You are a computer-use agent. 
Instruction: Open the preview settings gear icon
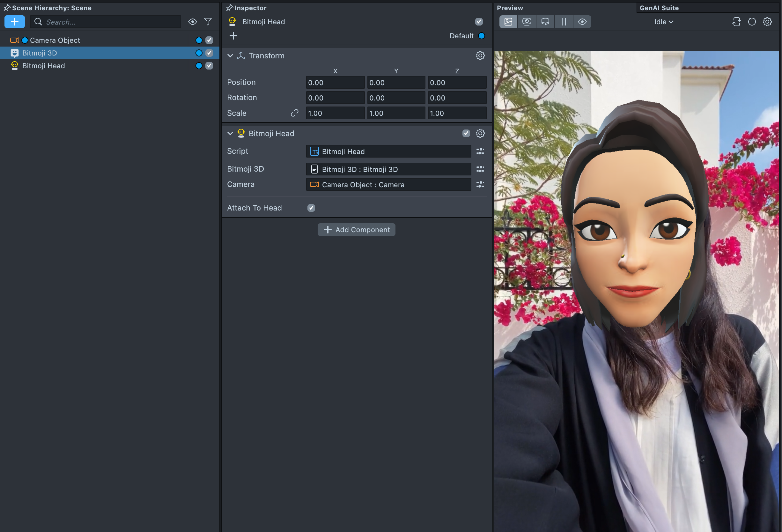pyautogui.click(x=767, y=22)
